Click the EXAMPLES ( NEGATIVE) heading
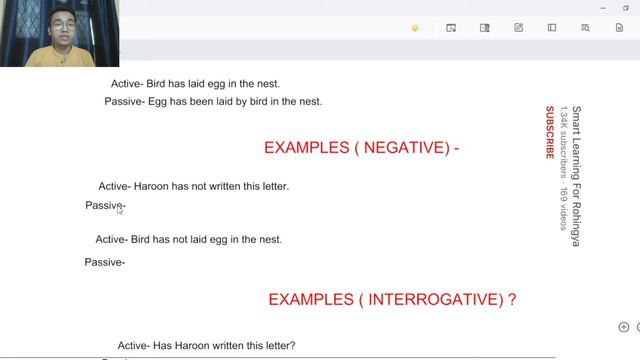640x360 pixels. tap(362, 148)
